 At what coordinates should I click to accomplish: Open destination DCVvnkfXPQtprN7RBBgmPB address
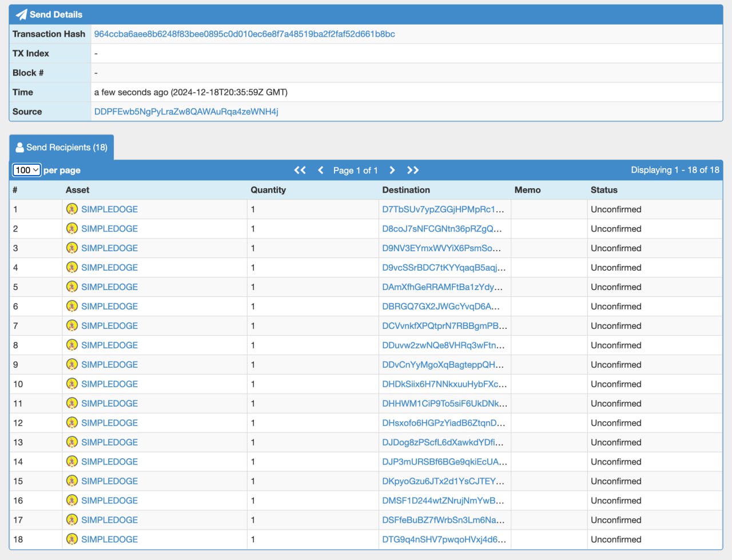tap(445, 326)
